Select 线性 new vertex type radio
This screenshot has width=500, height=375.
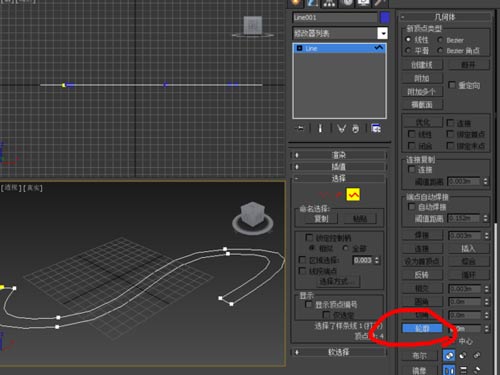pos(408,40)
